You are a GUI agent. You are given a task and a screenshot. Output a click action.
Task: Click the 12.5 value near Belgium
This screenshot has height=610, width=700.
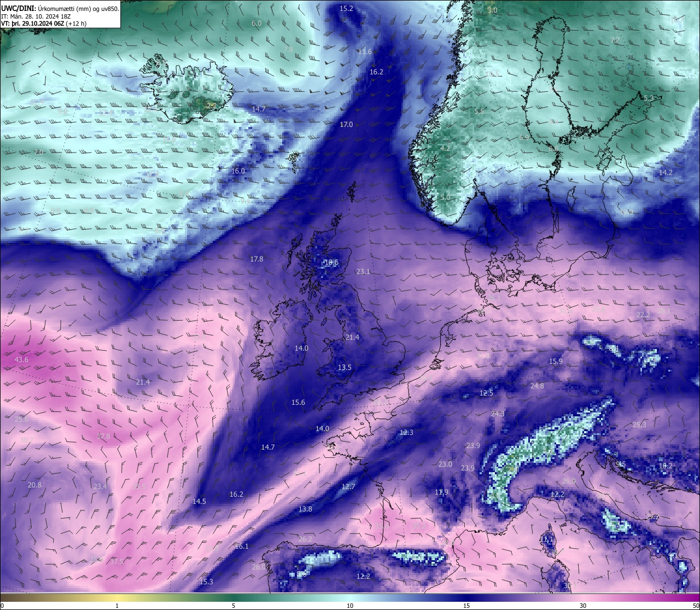pyautogui.click(x=486, y=393)
